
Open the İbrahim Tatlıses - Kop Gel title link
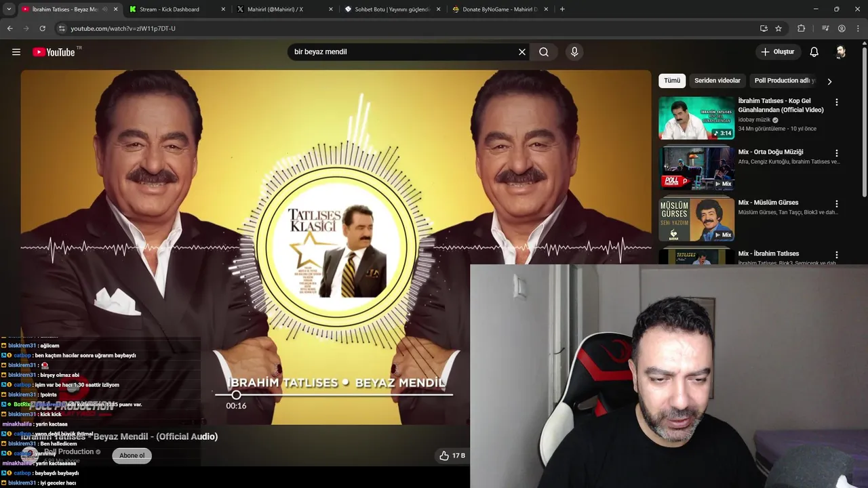(x=781, y=105)
